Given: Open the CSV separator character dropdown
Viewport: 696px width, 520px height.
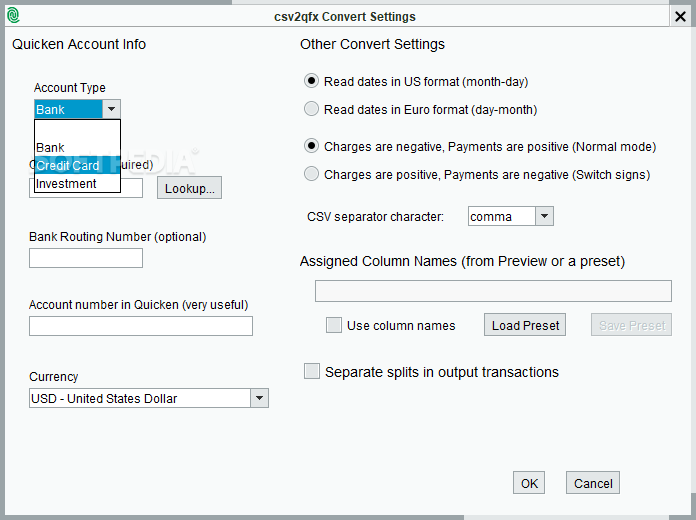Looking at the screenshot, I should (x=544, y=216).
